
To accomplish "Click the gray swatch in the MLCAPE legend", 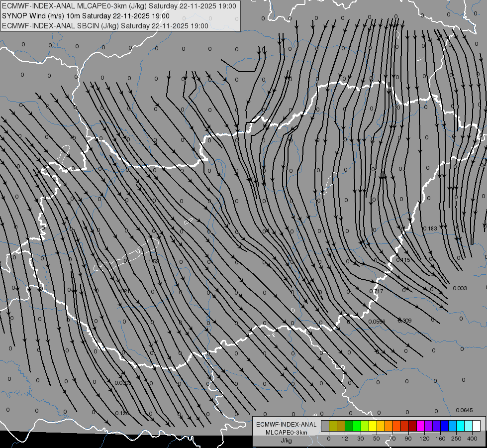I will click(x=325, y=426).
